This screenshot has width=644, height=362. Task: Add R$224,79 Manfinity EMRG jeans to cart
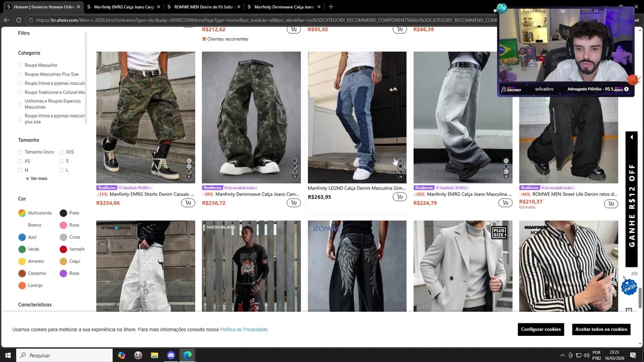click(x=505, y=203)
